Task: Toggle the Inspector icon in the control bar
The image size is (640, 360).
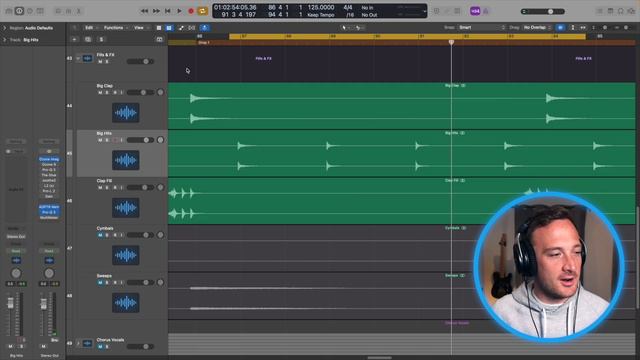Action: 19,11
